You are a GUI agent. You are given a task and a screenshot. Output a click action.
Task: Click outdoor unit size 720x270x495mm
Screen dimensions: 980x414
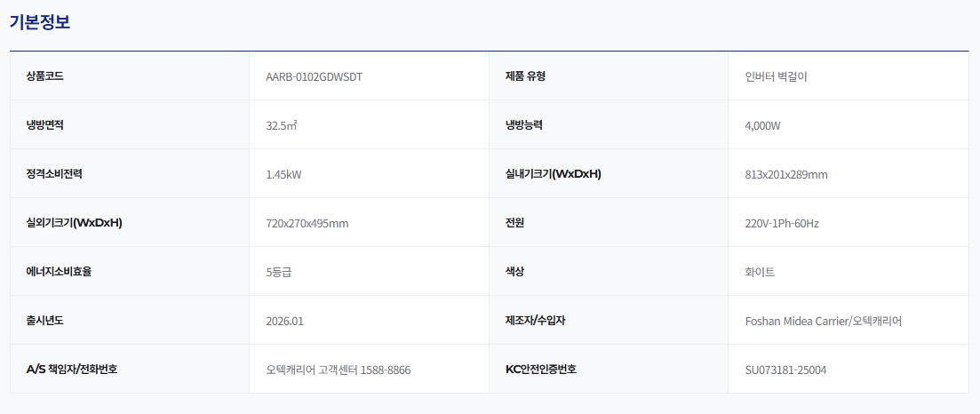pos(307,223)
